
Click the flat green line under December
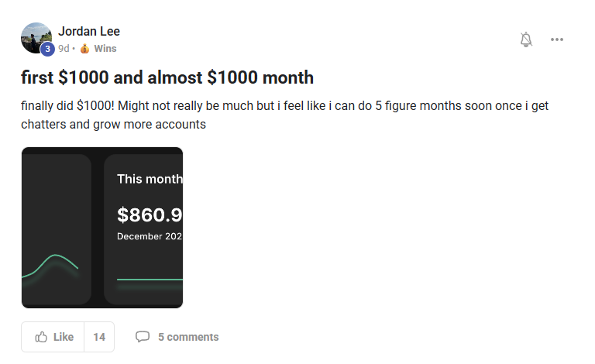[150, 279]
